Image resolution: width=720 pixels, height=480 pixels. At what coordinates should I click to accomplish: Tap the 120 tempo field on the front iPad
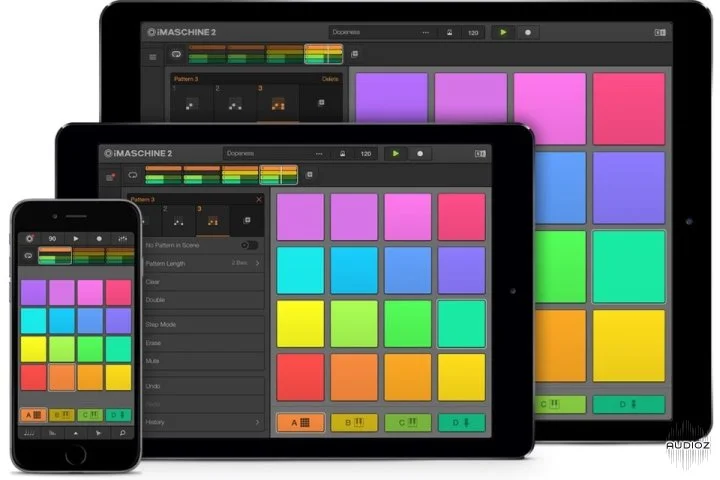pyautogui.click(x=366, y=153)
